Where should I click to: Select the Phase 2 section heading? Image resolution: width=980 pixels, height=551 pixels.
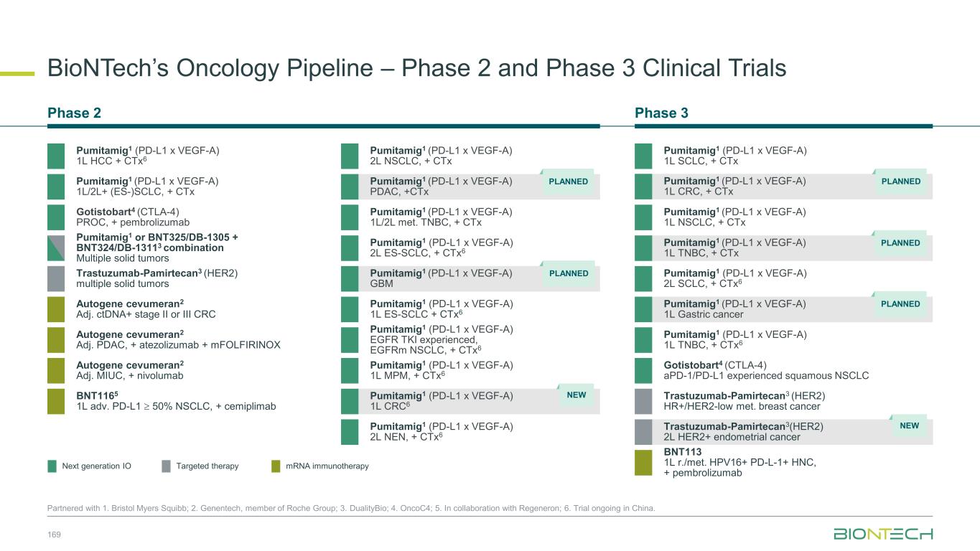point(74,113)
